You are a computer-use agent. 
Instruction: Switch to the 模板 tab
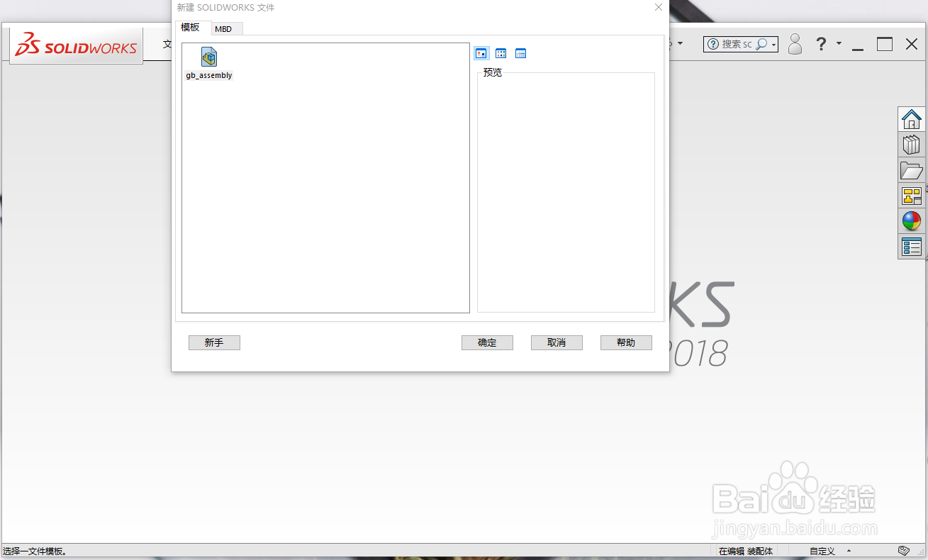(x=191, y=28)
